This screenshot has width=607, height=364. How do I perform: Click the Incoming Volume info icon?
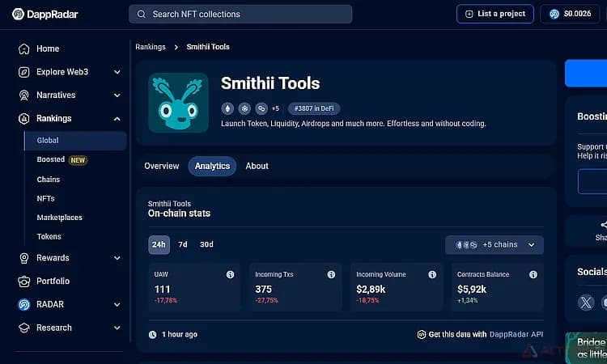(432, 275)
